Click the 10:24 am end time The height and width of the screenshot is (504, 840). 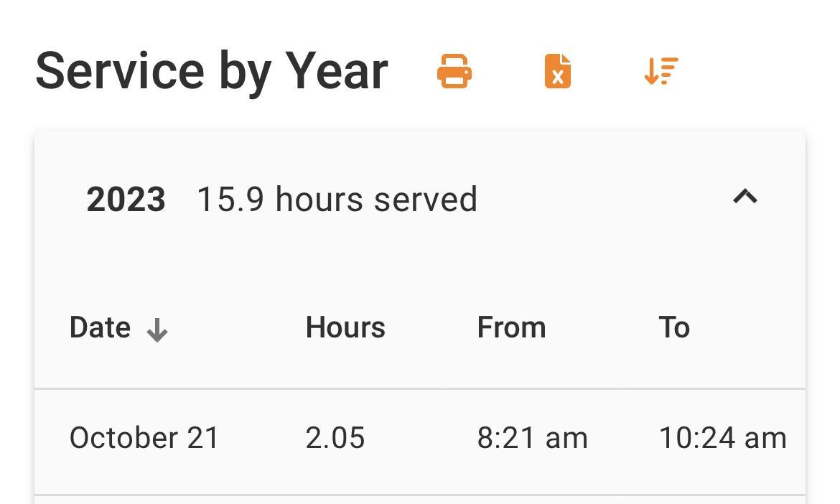tap(722, 438)
